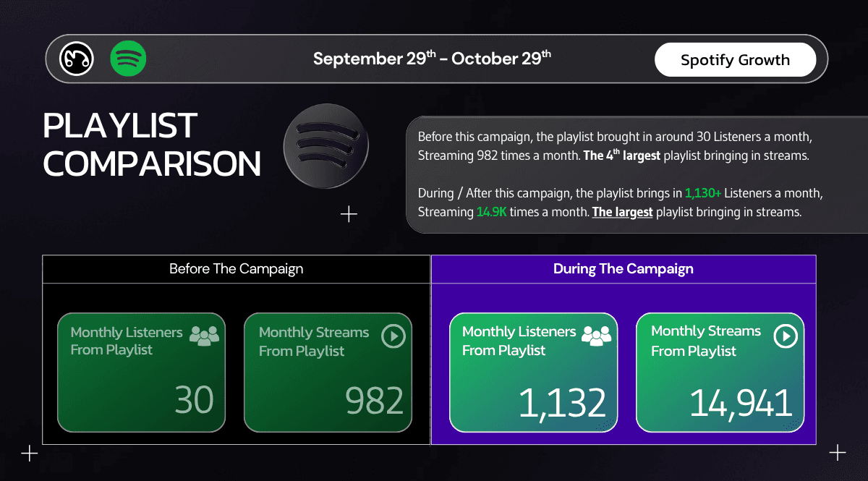Click the value 1,132 in During listeners card
Image resolution: width=868 pixels, height=481 pixels.
click(x=562, y=404)
